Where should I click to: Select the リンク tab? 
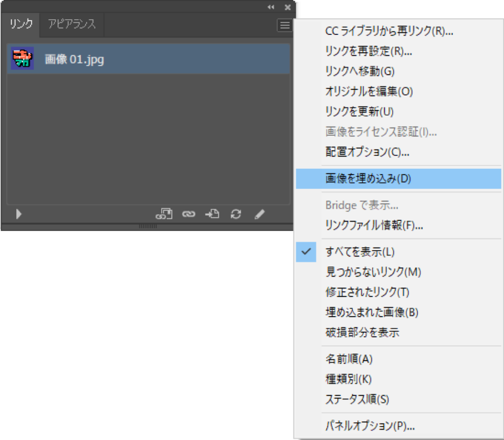[x=22, y=24]
